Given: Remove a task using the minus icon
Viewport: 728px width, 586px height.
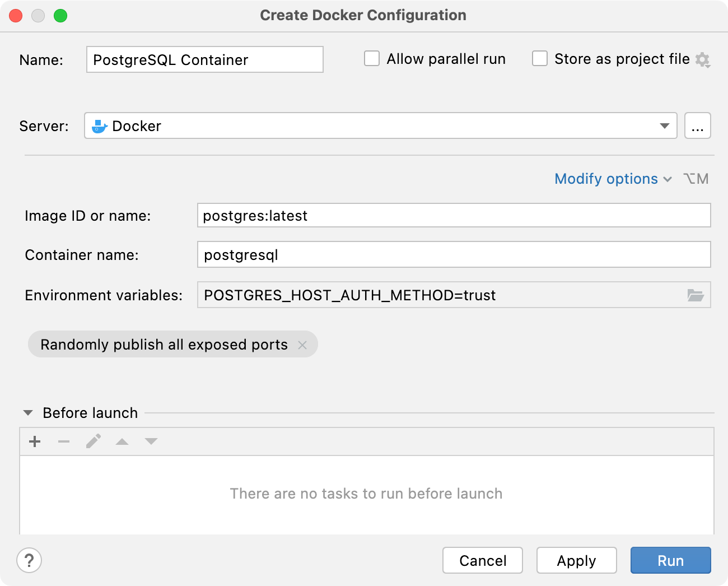Looking at the screenshot, I should pos(64,441).
